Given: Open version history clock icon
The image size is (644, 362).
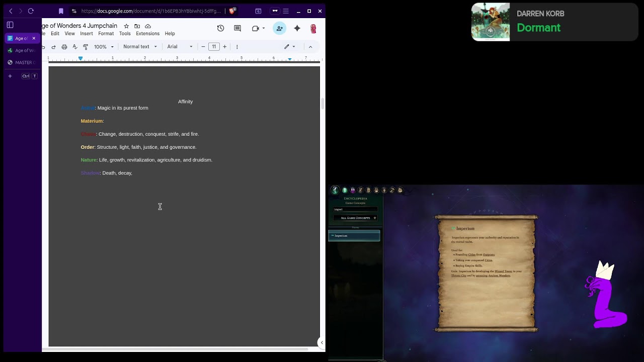Looking at the screenshot, I should (220, 29).
